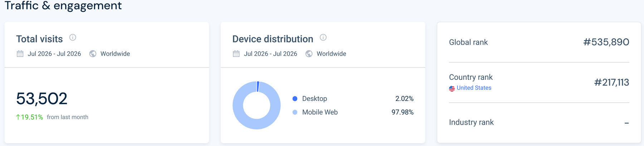Open the United States country rank link
Viewport: 644px width, 146px height.
coord(474,88)
